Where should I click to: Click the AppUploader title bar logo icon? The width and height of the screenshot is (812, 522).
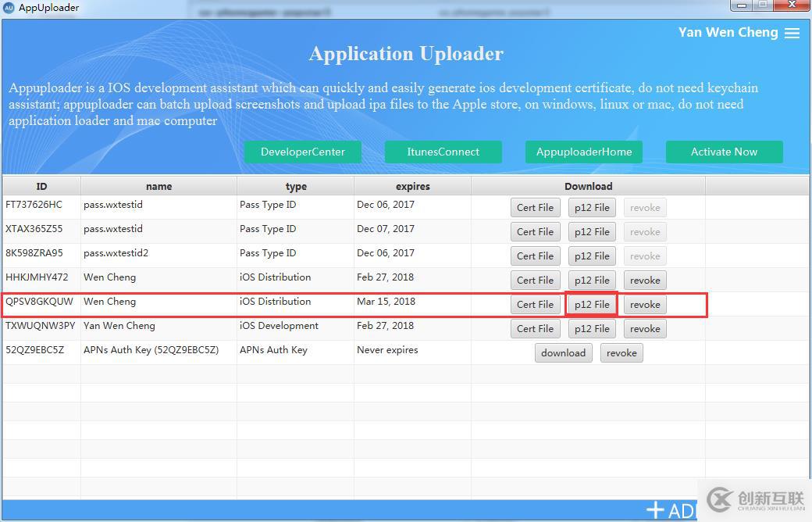[9, 8]
